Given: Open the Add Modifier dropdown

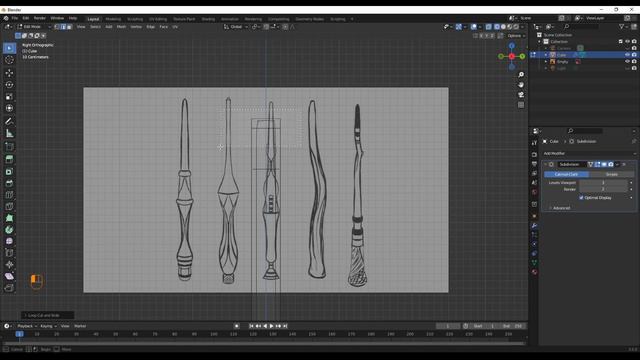Looking at the screenshot, I should coord(589,153).
